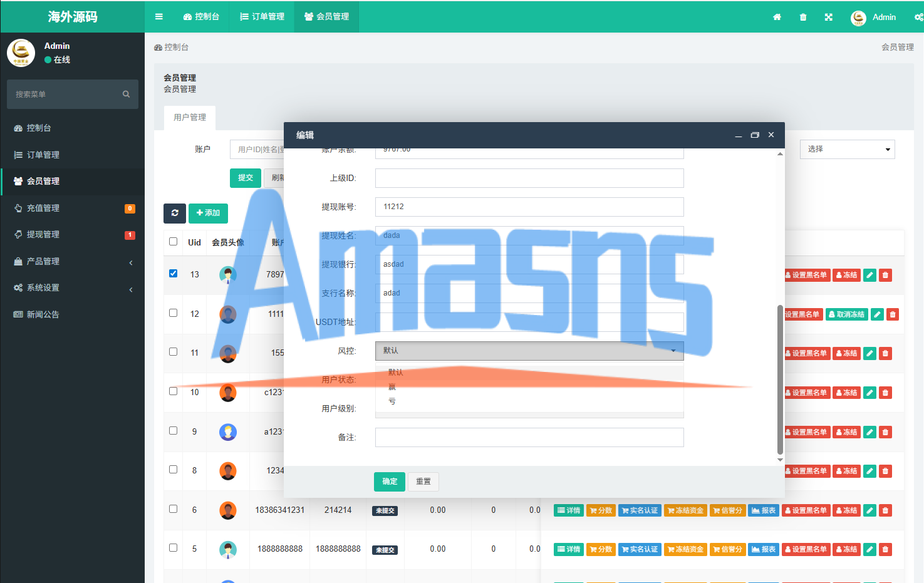Open the 选择 dropdown filter
This screenshot has height=583, width=924.
(x=847, y=149)
